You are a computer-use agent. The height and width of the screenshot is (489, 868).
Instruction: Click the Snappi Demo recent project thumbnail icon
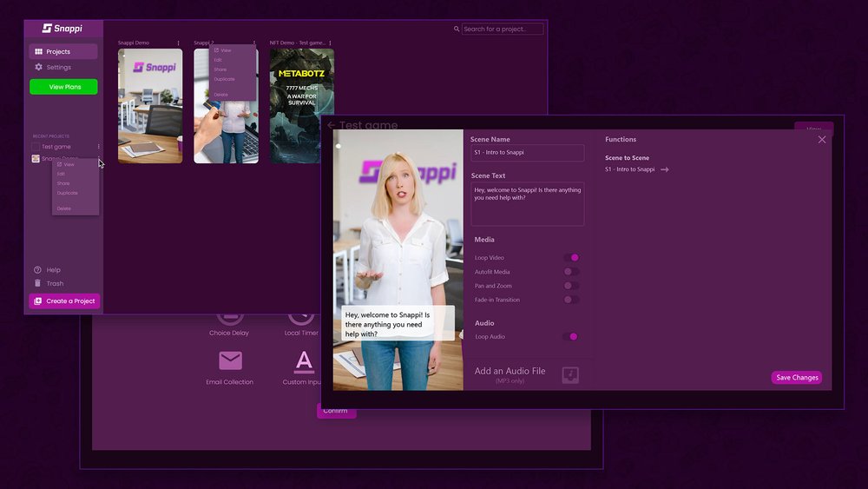(x=36, y=159)
